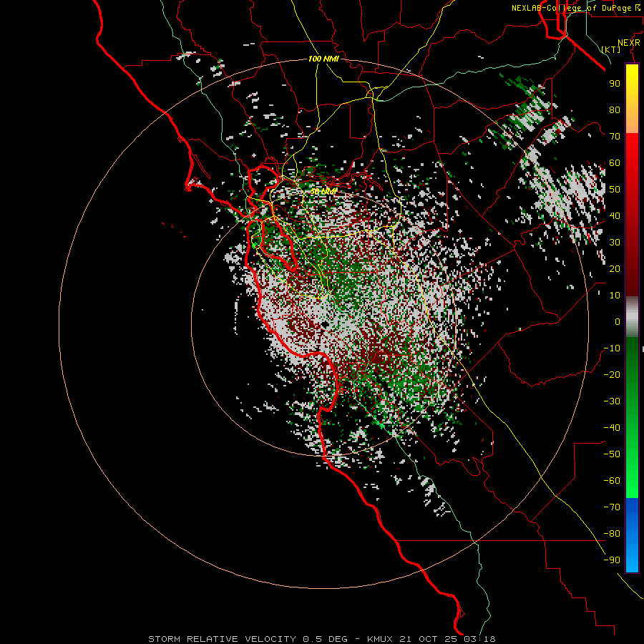Viewport: 644px width, 644px height.
Task: Click the 0 value on the velocity scale
Action: point(618,322)
